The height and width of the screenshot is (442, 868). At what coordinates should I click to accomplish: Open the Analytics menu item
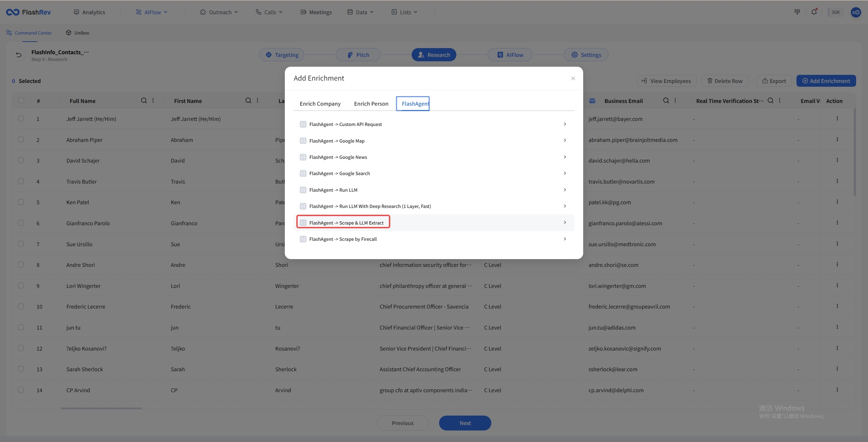(x=90, y=12)
